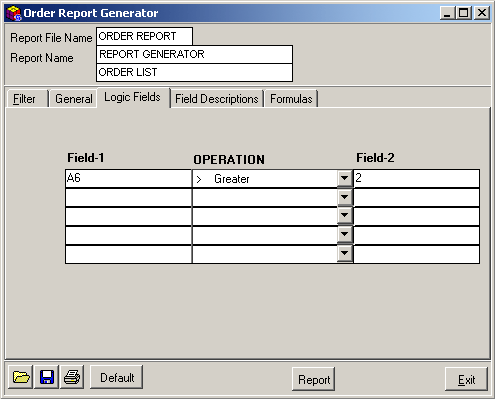Click the empty fifth row Field-2 cell
This screenshot has width=495, height=399.
click(x=417, y=254)
